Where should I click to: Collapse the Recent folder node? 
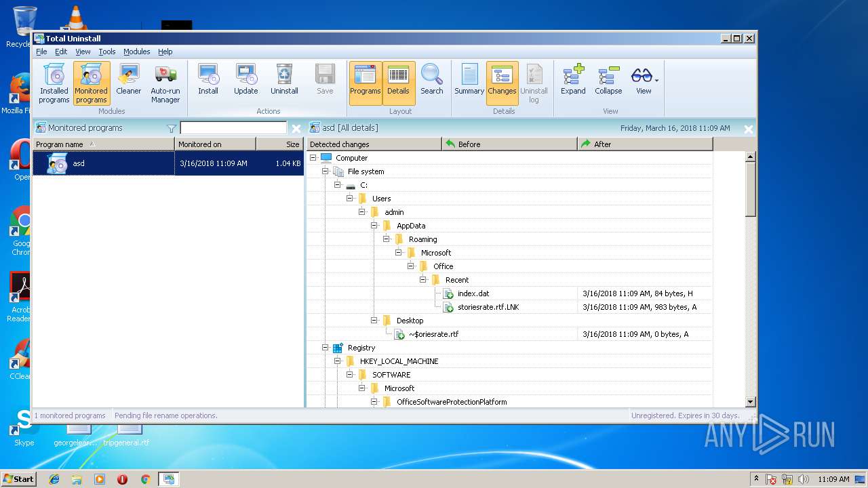pos(423,280)
